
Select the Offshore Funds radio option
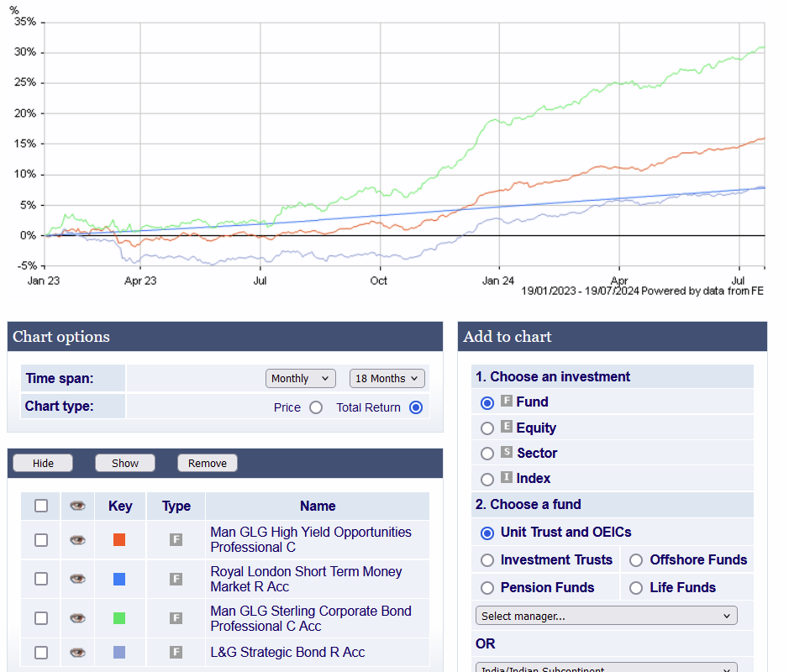point(636,560)
